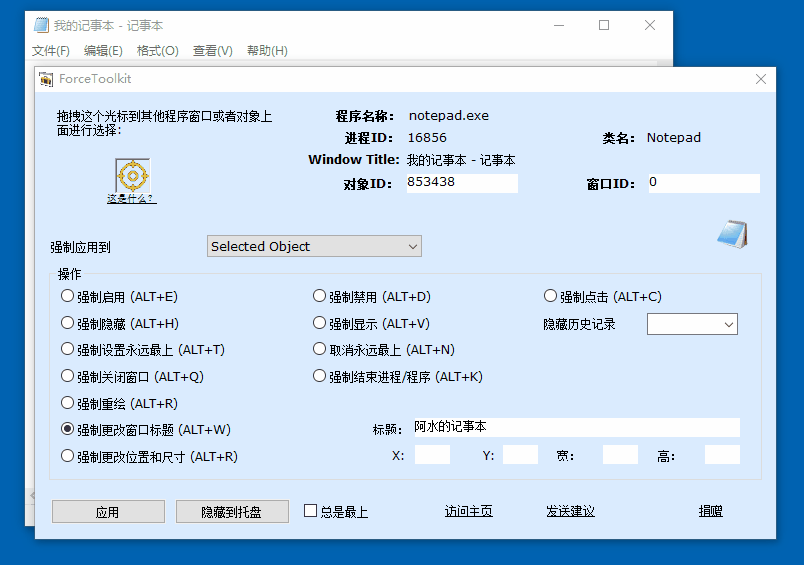Click the 标题 text input field
This screenshot has width=804, height=565.
pyautogui.click(x=575, y=427)
